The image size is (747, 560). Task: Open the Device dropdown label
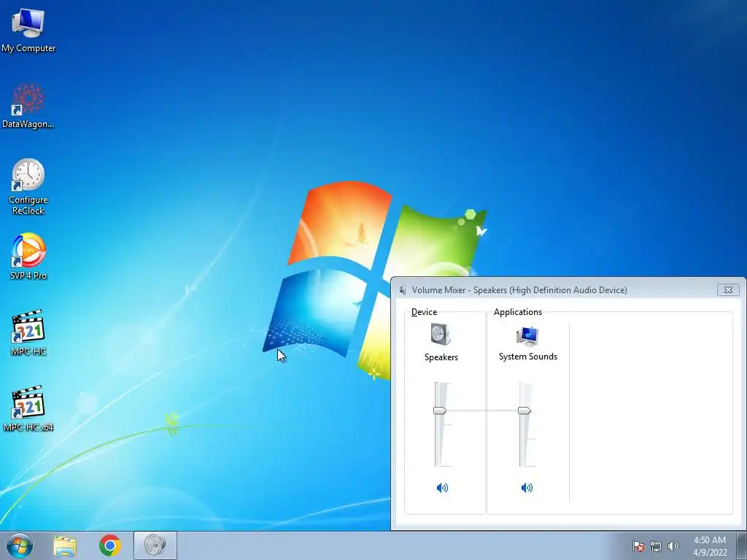click(x=424, y=312)
